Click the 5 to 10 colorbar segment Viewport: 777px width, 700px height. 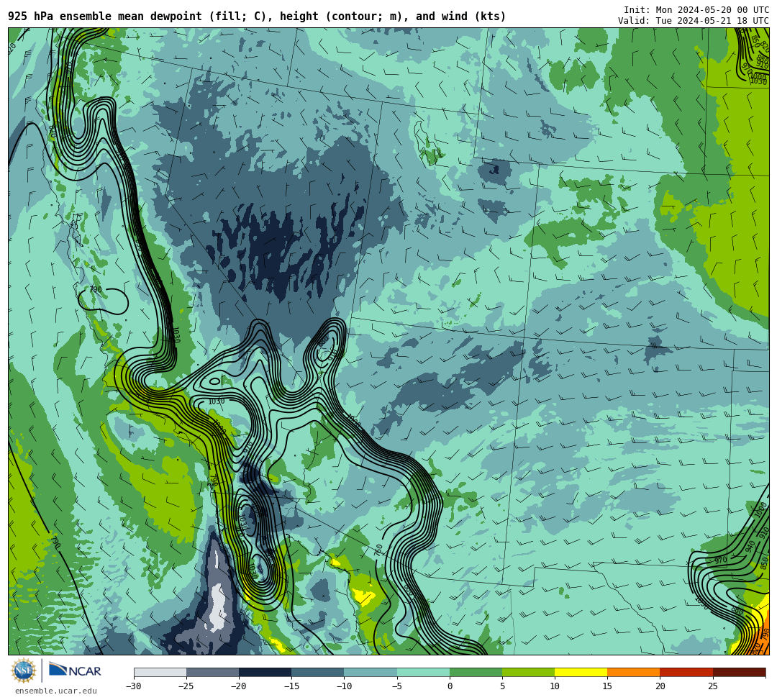pos(528,672)
